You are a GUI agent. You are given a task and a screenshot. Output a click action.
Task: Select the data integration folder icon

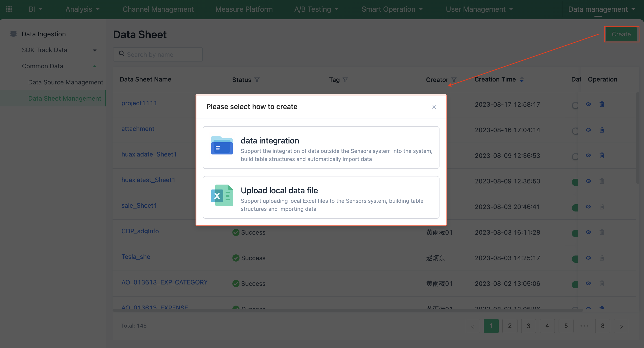point(222,145)
